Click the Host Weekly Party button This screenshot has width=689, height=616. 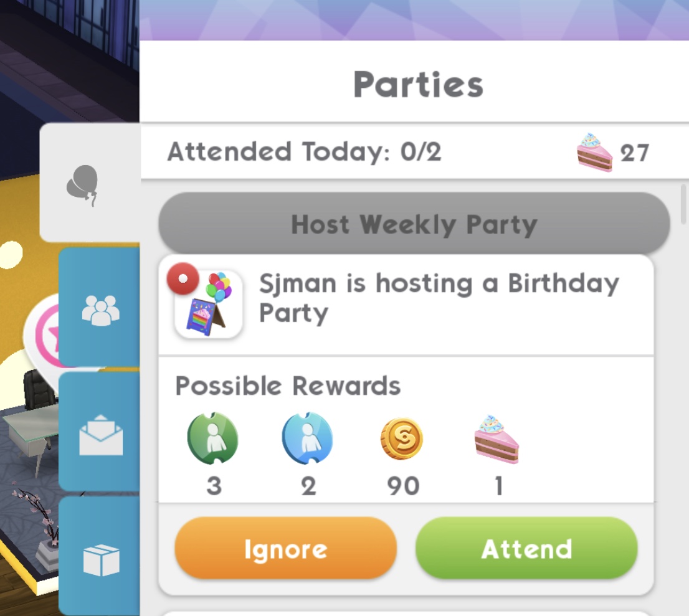click(x=414, y=224)
